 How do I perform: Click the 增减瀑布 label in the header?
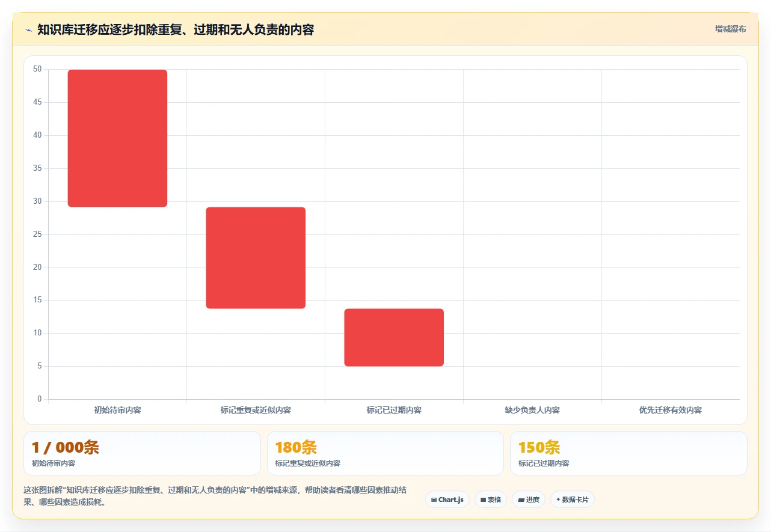[730, 29]
